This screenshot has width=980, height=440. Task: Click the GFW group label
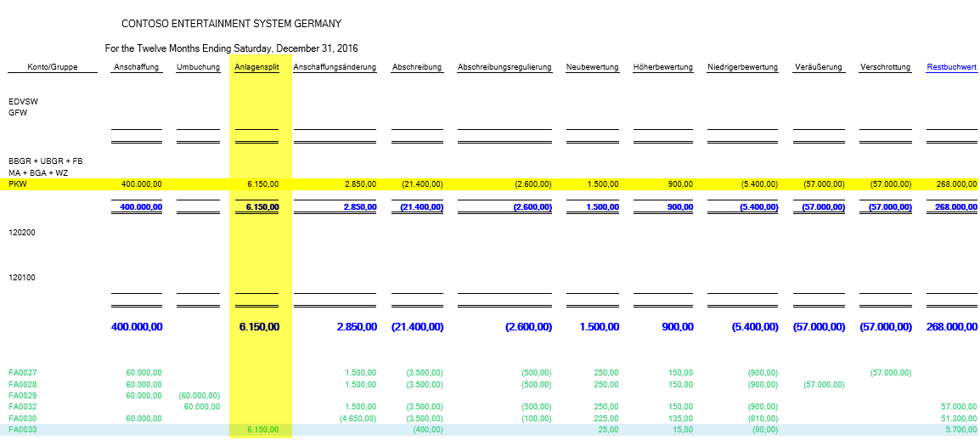pos(18,112)
